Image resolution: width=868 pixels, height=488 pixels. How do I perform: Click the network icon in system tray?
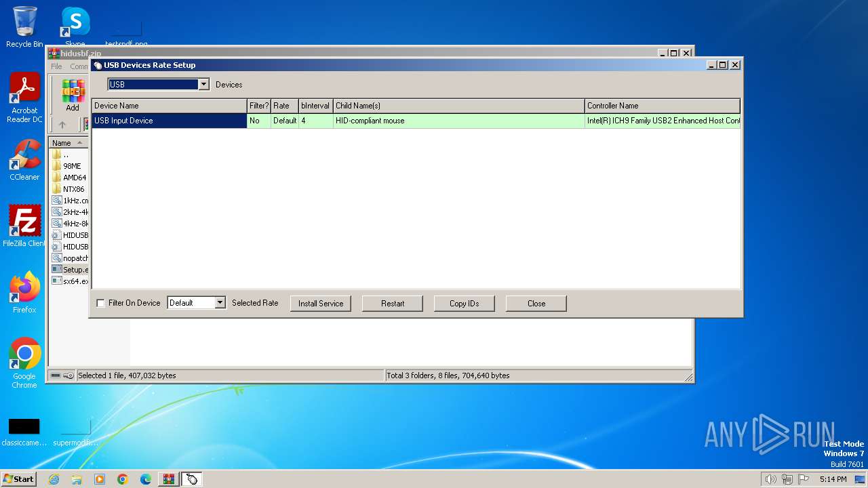[787, 479]
